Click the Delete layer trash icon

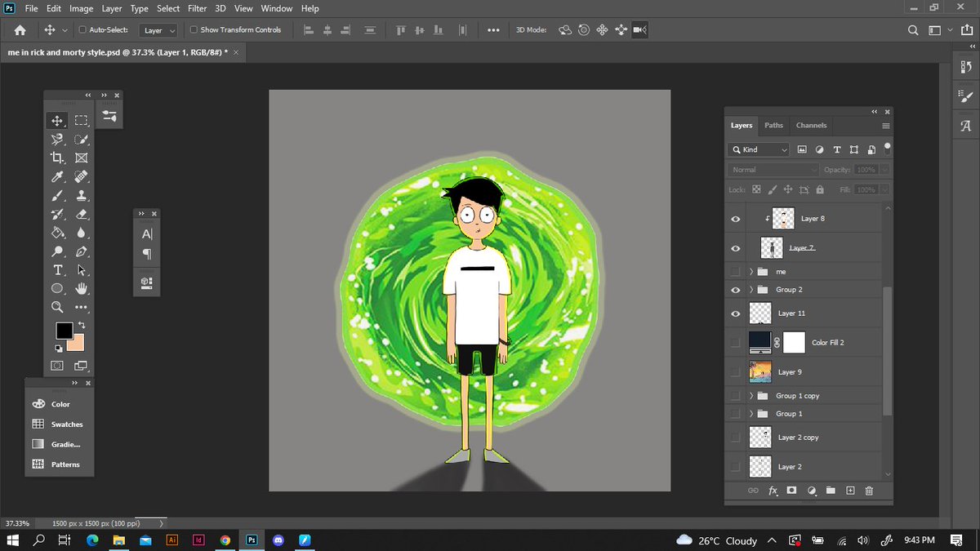(x=869, y=491)
